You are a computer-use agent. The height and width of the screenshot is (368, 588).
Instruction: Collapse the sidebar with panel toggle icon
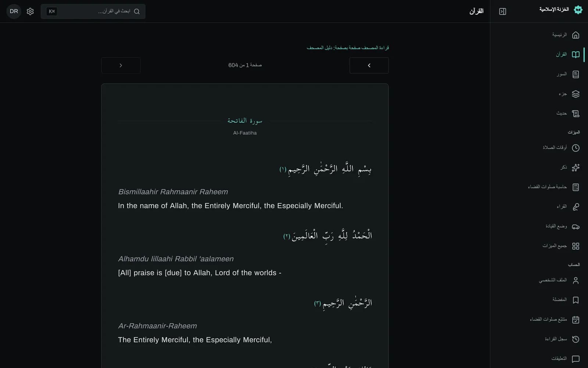(502, 11)
